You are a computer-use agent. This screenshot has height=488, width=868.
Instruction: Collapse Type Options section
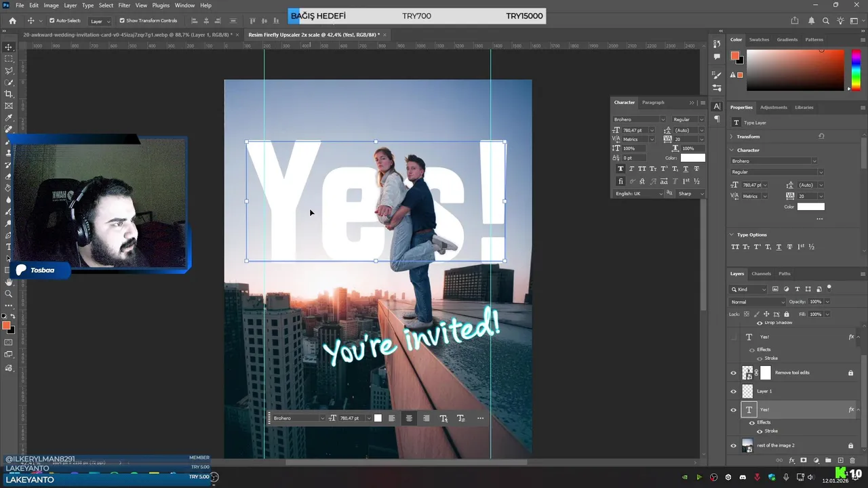[732, 235]
